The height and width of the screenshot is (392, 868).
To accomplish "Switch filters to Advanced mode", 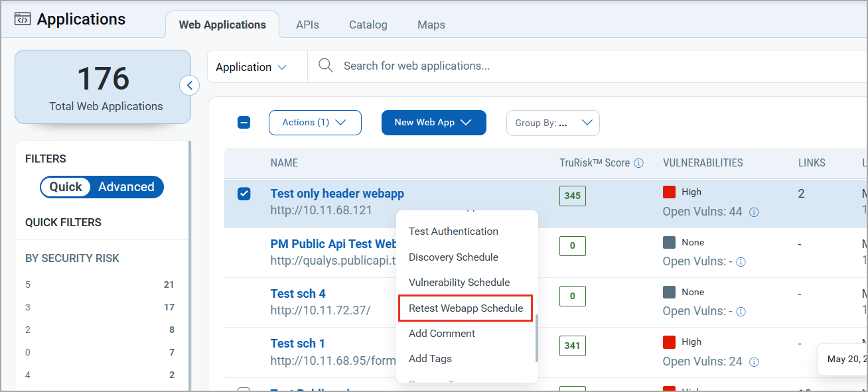I will tap(125, 186).
